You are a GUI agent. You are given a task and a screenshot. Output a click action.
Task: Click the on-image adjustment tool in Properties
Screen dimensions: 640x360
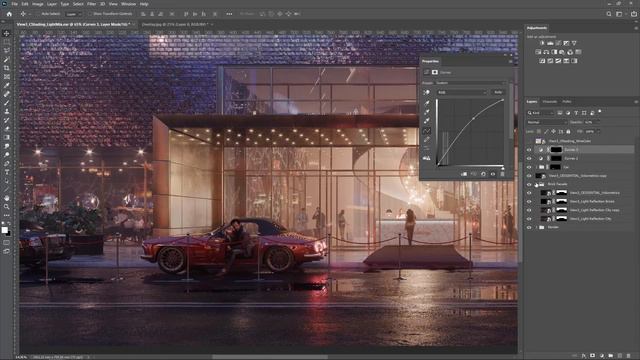[427, 93]
